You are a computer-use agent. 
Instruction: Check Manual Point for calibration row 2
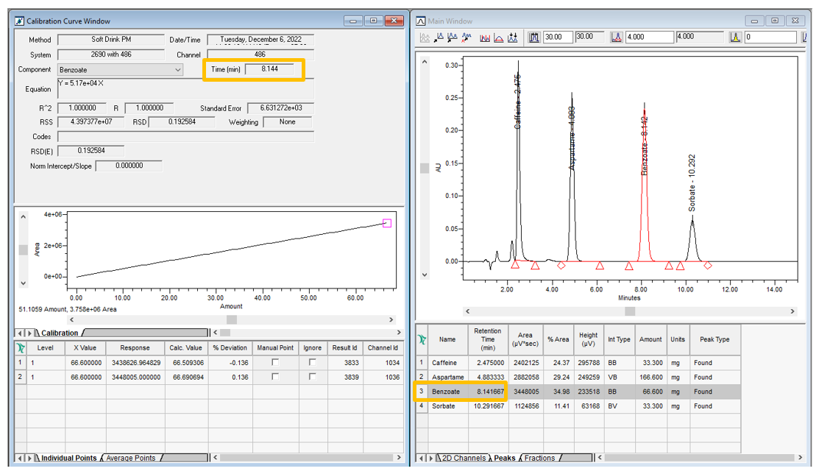pos(275,377)
